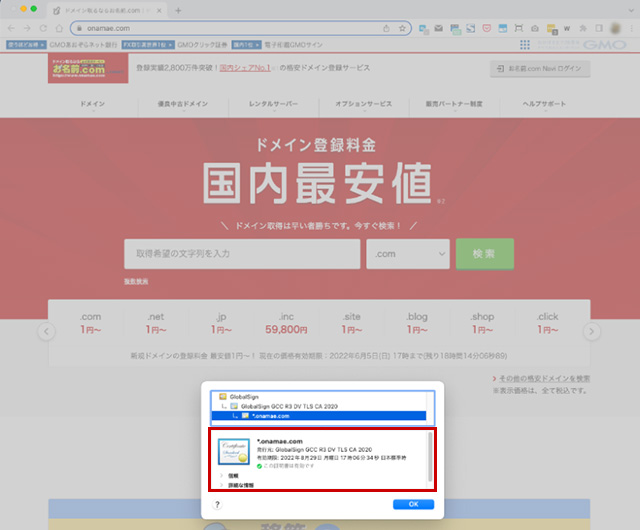The width and height of the screenshot is (640, 530).
Task: Close the onamae.com browser tab
Action: pyautogui.click(x=159, y=11)
